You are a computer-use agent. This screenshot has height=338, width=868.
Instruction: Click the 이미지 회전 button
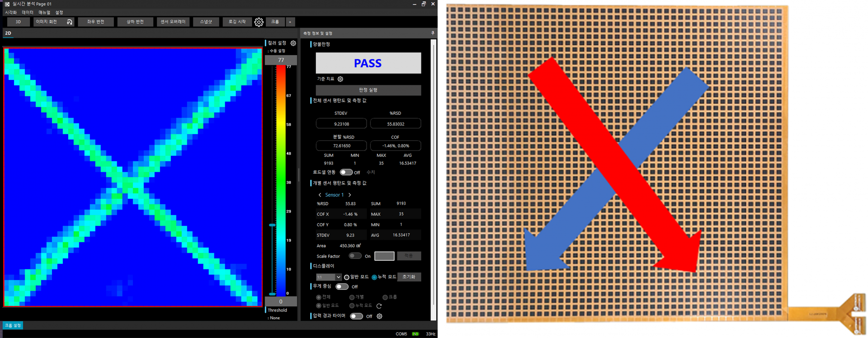coord(54,22)
